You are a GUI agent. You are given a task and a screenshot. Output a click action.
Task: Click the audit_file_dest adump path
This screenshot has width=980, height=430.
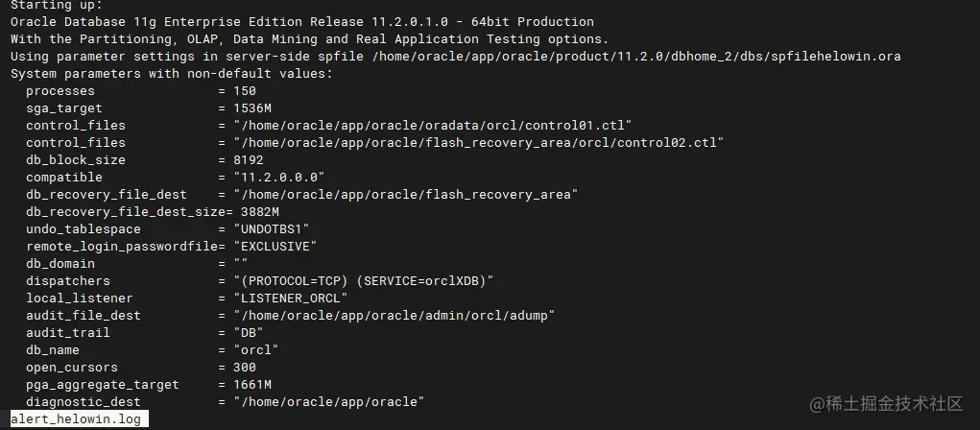394,316
